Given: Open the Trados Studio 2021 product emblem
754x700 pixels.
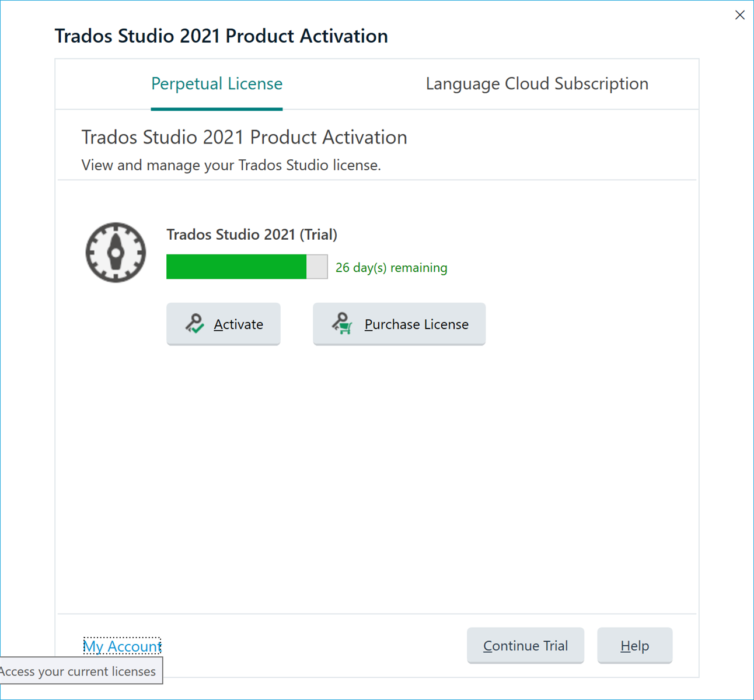Looking at the screenshot, I should [x=116, y=252].
